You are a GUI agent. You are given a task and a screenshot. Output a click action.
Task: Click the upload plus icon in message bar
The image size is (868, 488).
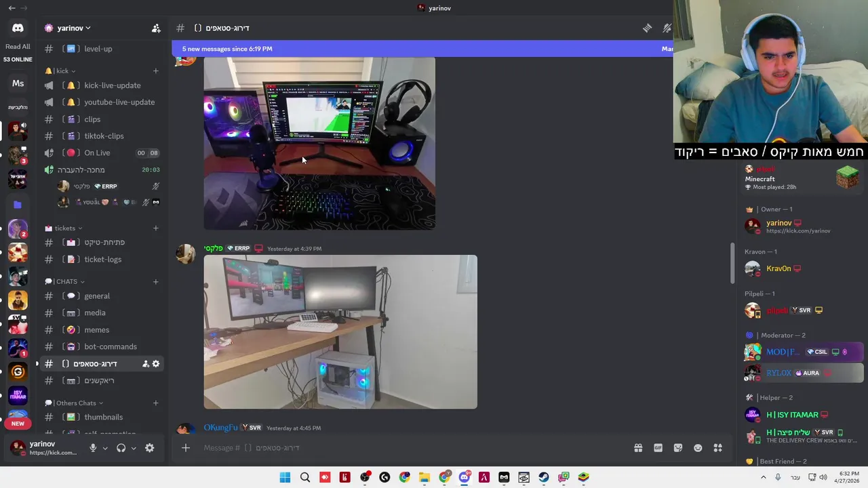(185, 447)
